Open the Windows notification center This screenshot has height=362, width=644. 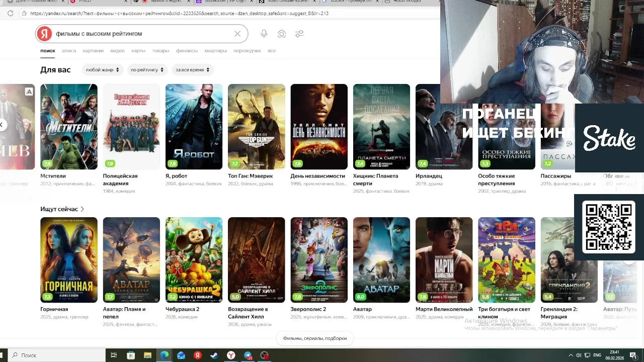[633, 355]
